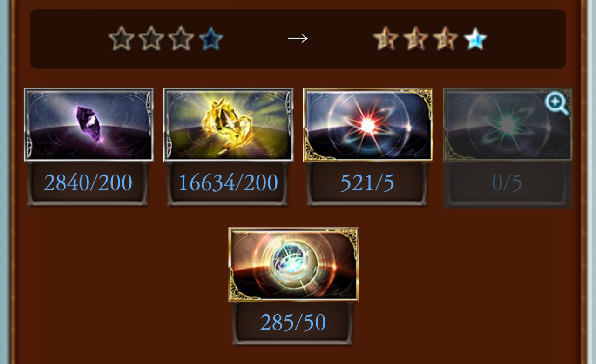Tap the red starburst orb item

tap(368, 125)
